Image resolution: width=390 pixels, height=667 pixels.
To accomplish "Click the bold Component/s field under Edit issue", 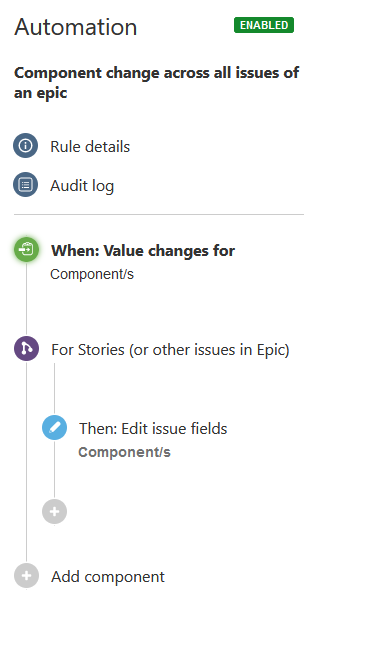I will tap(124, 452).
